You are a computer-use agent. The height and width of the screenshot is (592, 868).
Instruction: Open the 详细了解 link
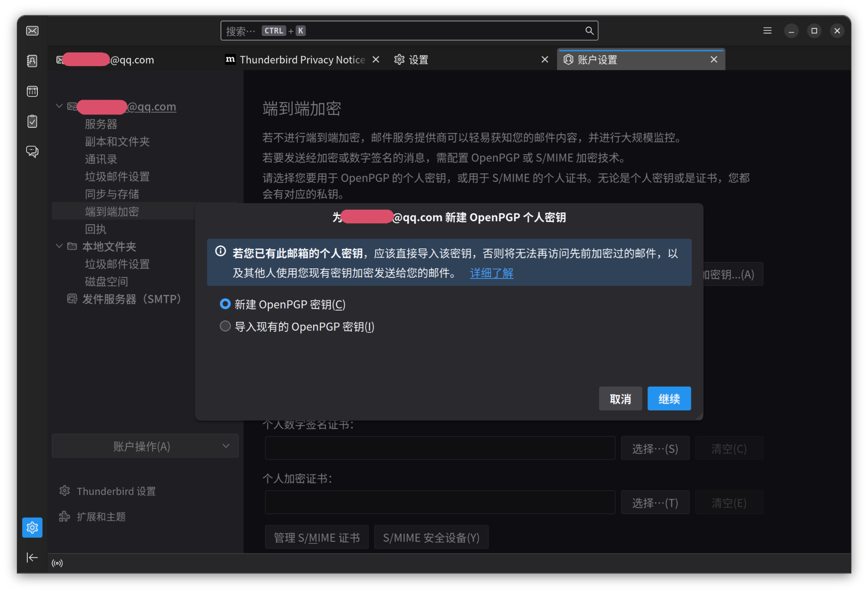(491, 273)
